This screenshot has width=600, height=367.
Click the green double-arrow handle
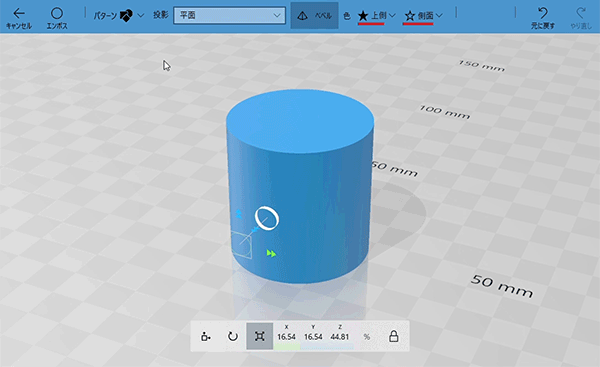271,253
